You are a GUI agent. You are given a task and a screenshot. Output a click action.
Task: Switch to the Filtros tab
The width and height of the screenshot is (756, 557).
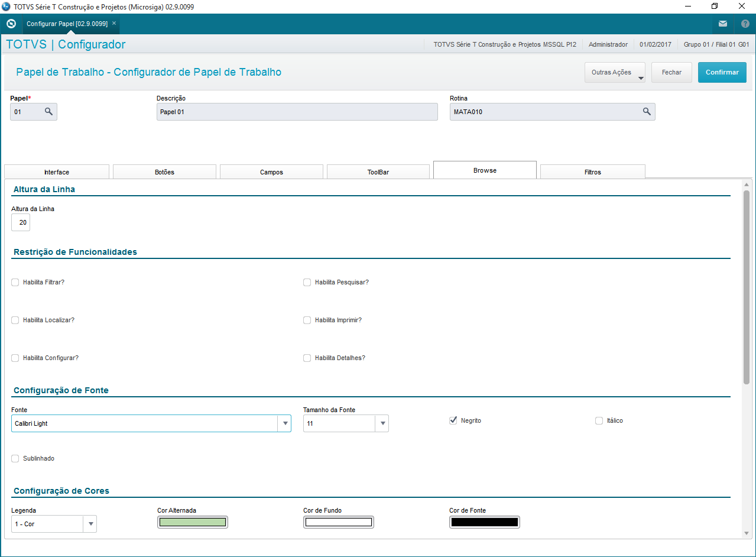(593, 172)
